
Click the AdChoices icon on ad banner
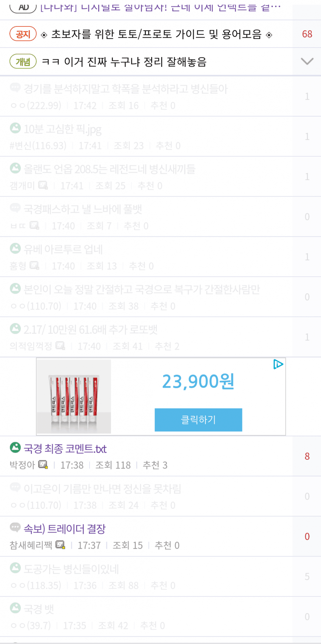(278, 364)
